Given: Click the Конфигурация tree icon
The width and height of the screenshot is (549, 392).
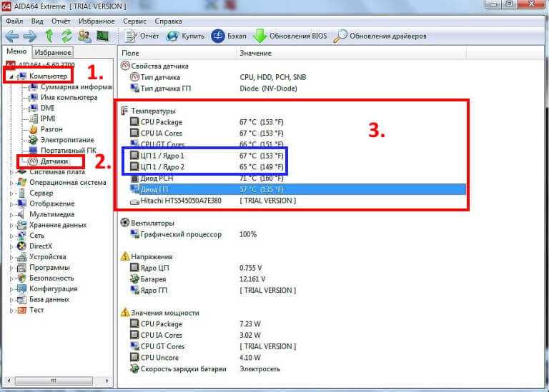Looking at the screenshot, I should pos(21,289).
